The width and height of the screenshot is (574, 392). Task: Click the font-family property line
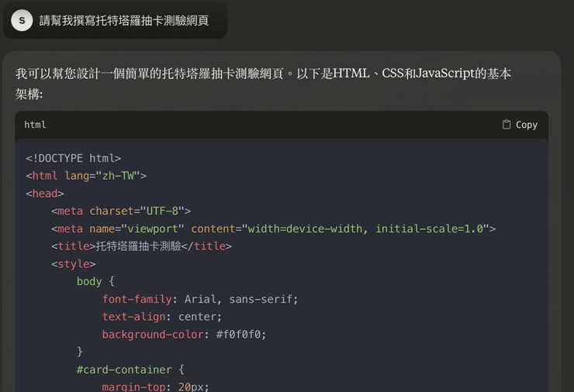pos(199,299)
